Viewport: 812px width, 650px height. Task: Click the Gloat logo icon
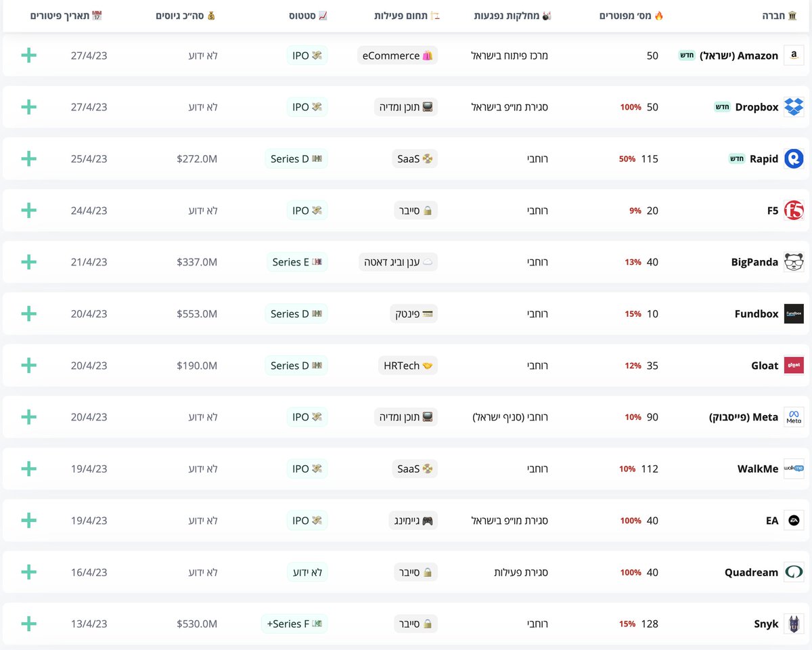point(794,366)
